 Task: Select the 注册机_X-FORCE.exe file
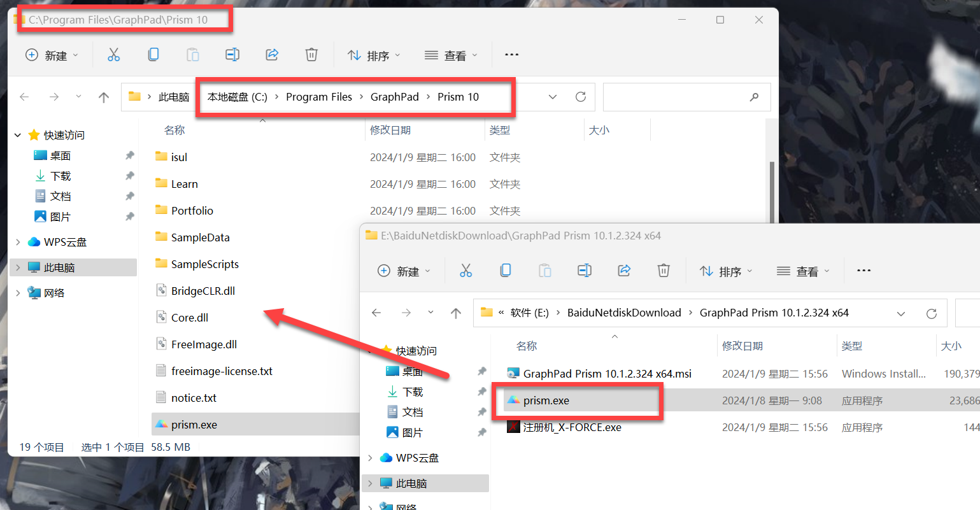pos(572,427)
